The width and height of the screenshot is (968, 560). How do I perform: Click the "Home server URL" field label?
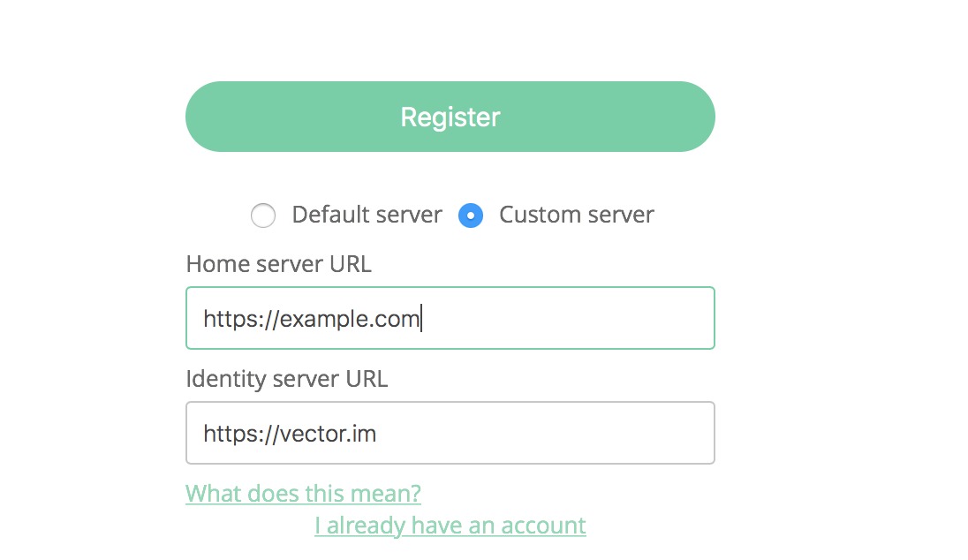pyautogui.click(x=278, y=263)
